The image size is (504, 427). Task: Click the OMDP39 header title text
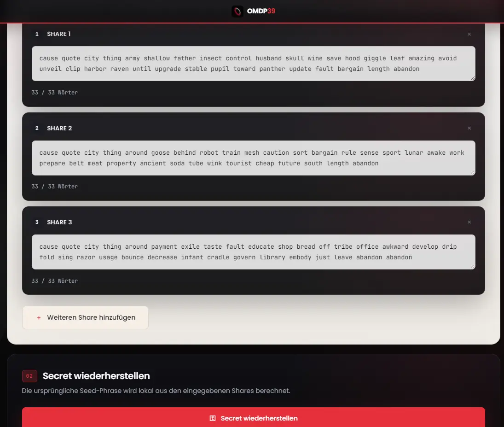point(261,11)
